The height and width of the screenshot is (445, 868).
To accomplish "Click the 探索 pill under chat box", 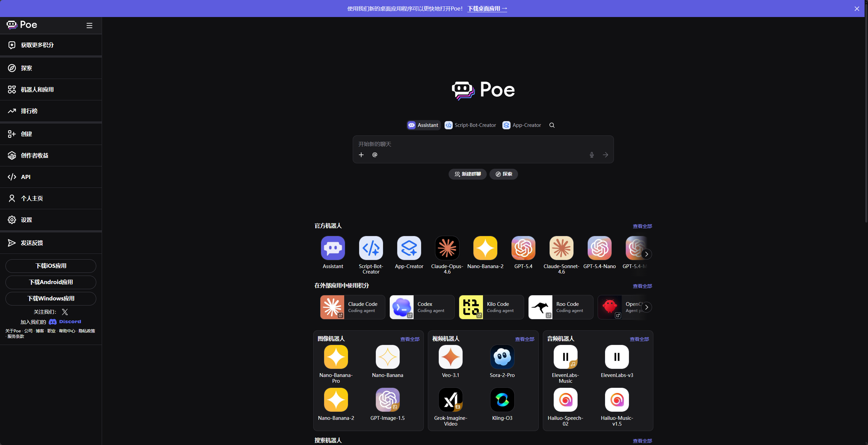I will click(x=504, y=174).
